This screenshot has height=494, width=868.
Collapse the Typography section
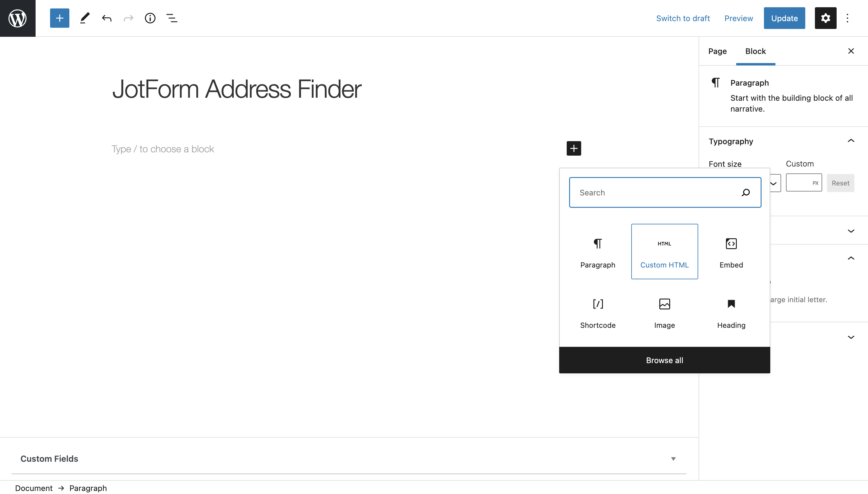pos(851,141)
